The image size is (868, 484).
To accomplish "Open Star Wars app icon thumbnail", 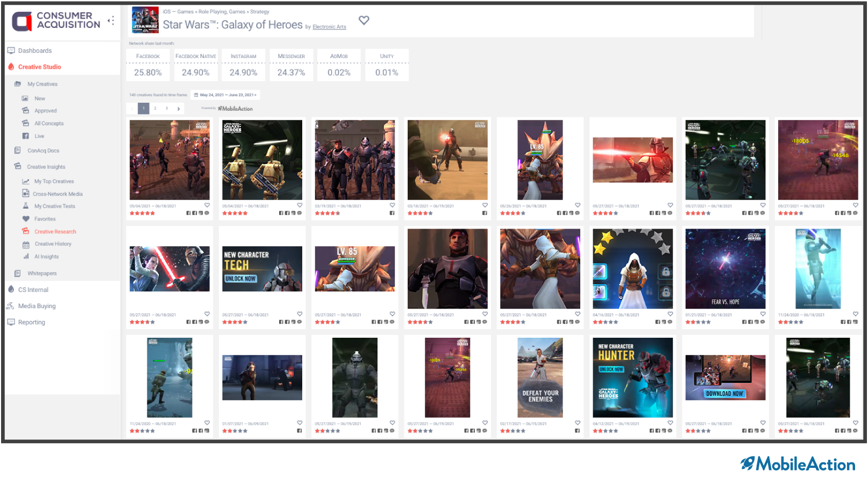I will pyautogui.click(x=145, y=20).
